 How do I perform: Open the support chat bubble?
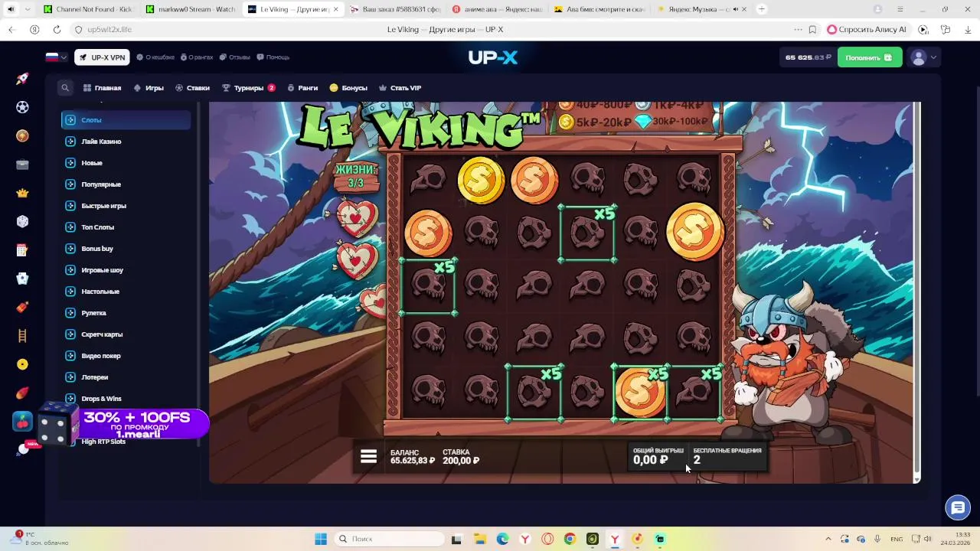pos(957,507)
